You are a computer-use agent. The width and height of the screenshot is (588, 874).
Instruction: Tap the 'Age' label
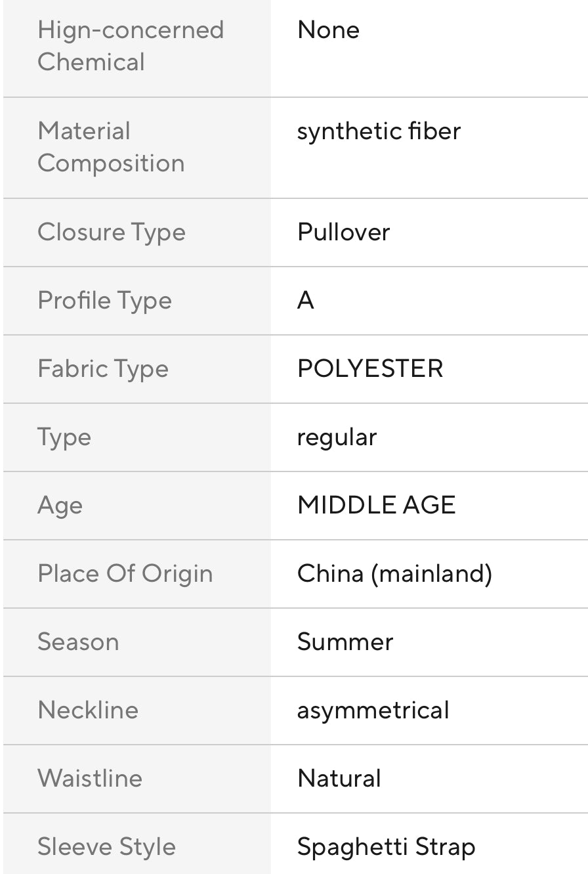pyautogui.click(x=60, y=506)
